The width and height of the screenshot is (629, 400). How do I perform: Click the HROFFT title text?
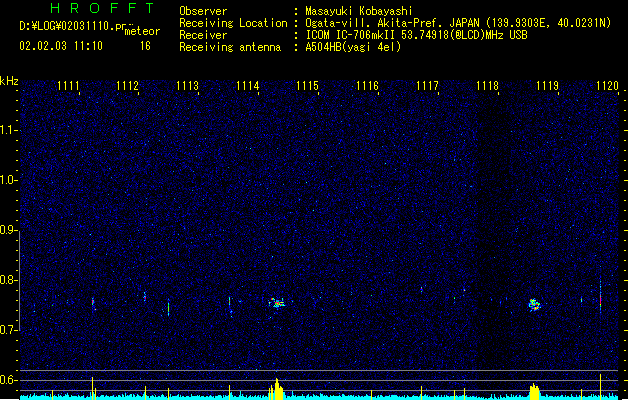tap(102, 8)
